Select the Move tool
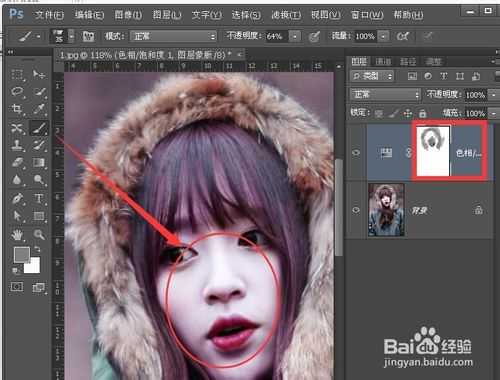The height and width of the screenshot is (380, 500). 39,74
